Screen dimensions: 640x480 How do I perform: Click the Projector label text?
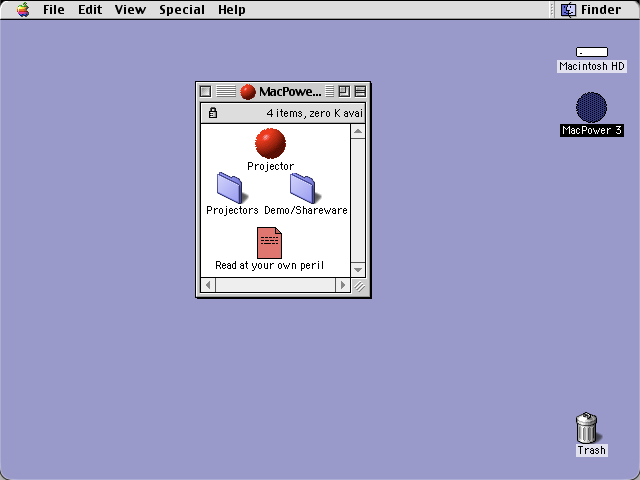[271, 166]
